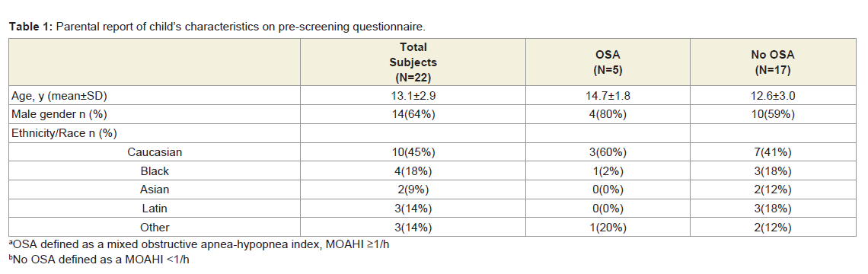Select the Black row label
This screenshot has width=868, height=274.
[155, 170]
